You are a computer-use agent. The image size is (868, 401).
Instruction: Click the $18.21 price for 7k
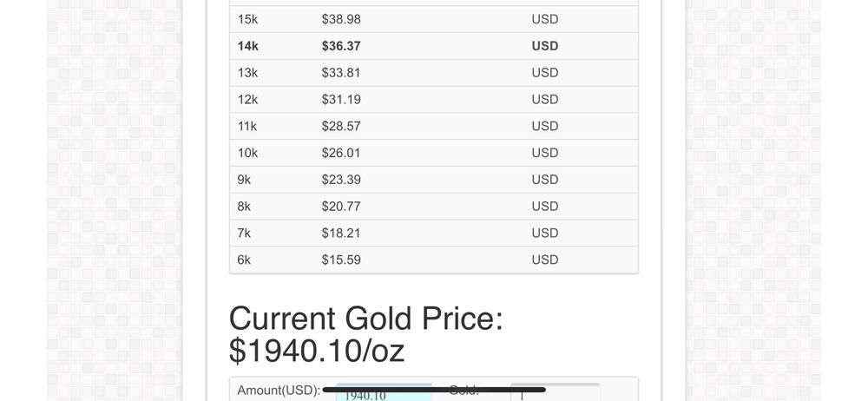pos(341,233)
